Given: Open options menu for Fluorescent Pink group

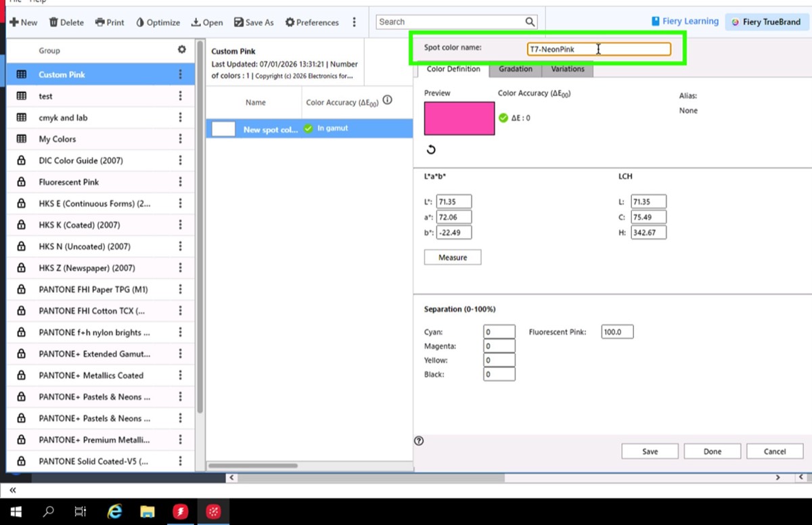Looking at the screenshot, I should [x=180, y=182].
